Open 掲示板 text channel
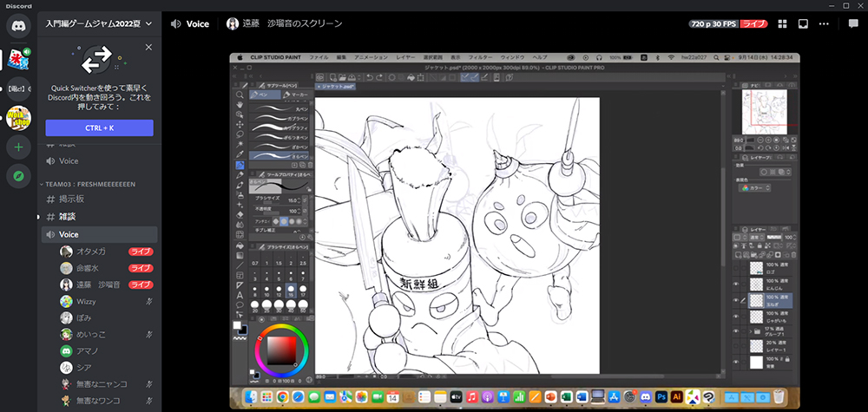Viewport: 868px width, 412px height. click(99, 199)
